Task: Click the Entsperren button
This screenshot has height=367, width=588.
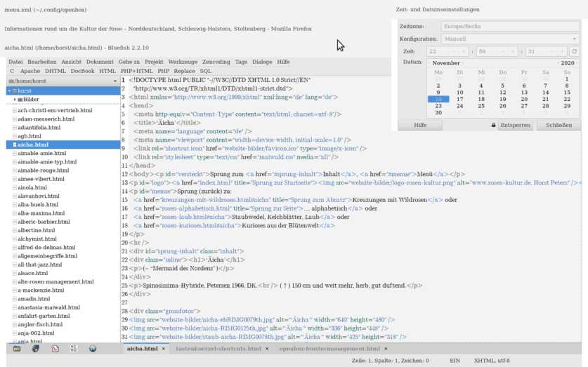Action: pos(516,125)
